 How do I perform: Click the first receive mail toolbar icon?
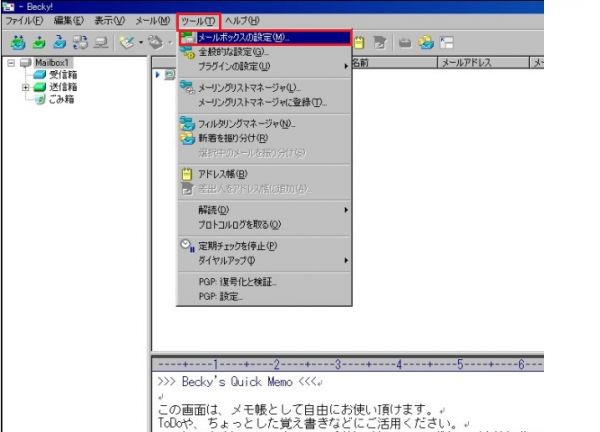[17, 44]
